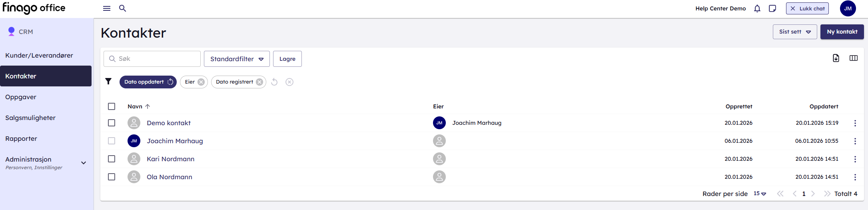Click the global search magnifier icon
Viewport: 868px width, 210px height.
(123, 8)
